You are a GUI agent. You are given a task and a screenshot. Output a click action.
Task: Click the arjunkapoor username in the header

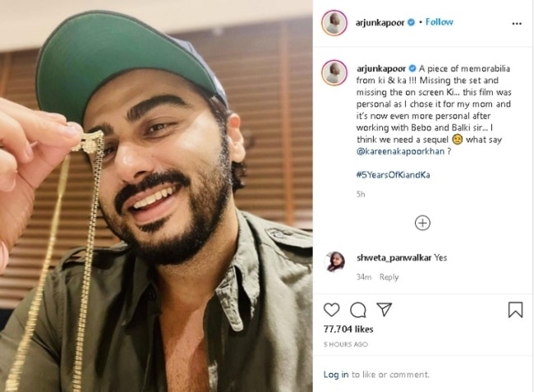pos(380,22)
